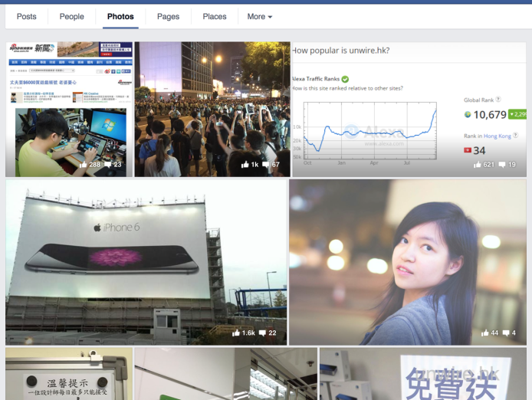Open the Pages tab

coord(168,16)
